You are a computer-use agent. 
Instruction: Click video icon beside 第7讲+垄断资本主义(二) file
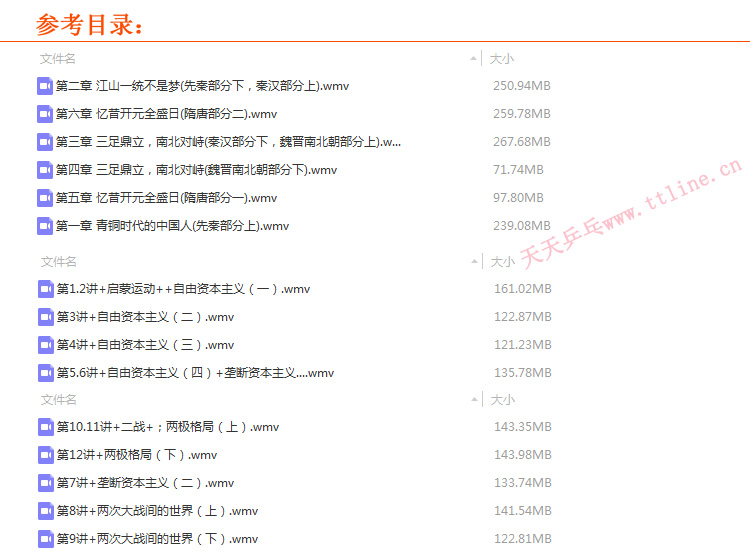click(x=45, y=483)
